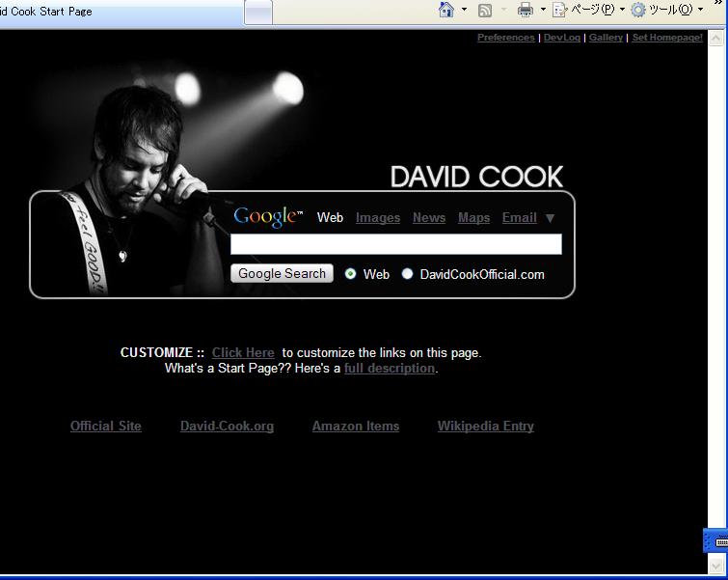Viewport: 728px width, 580px height.
Task: Open the Gallery link
Action: pos(606,38)
